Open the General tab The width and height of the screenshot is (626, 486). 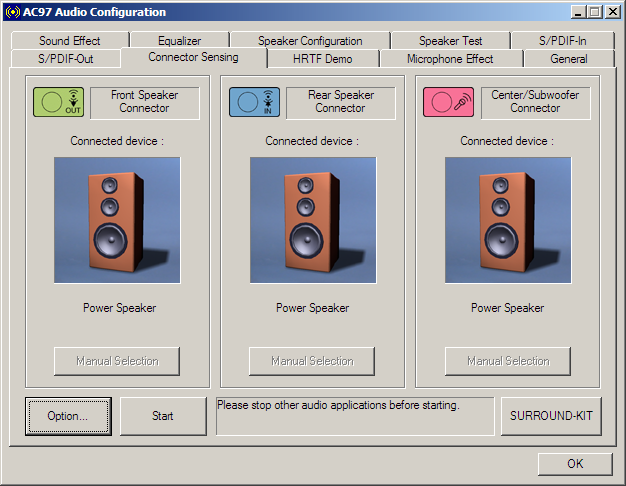569,59
